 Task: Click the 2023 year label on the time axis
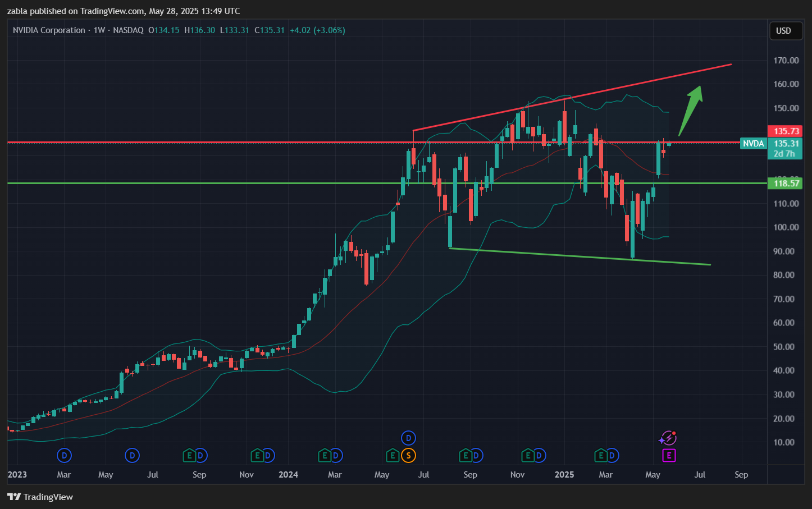[17, 475]
